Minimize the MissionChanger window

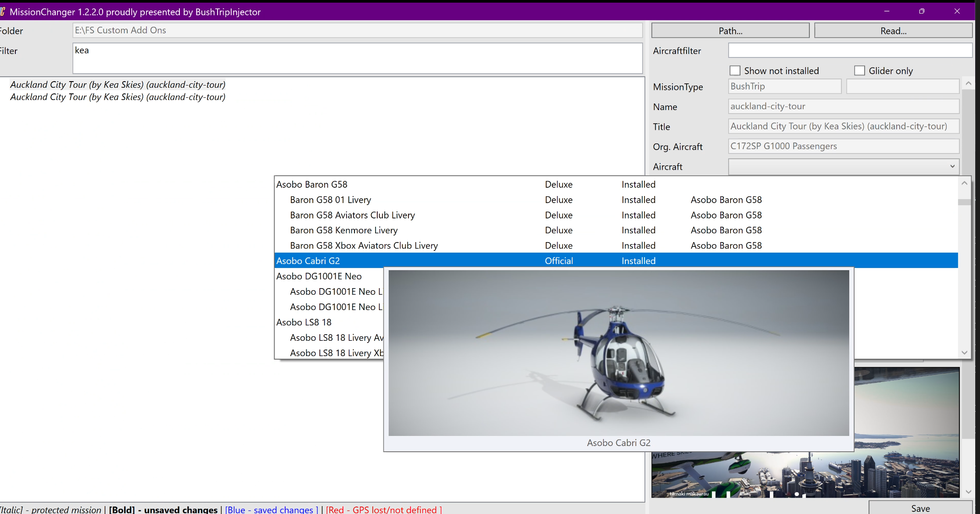pyautogui.click(x=887, y=11)
